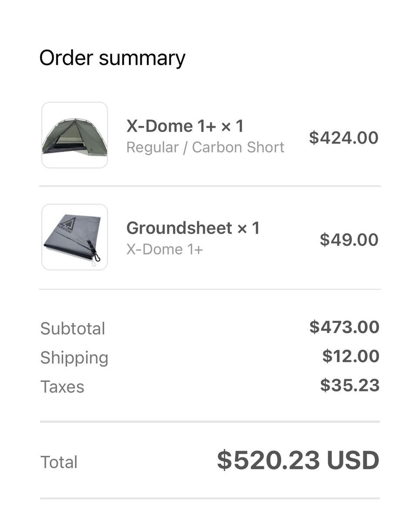The width and height of the screenshot is (420, 523).
Task: Select the Subtotal label
Action: 73,329
